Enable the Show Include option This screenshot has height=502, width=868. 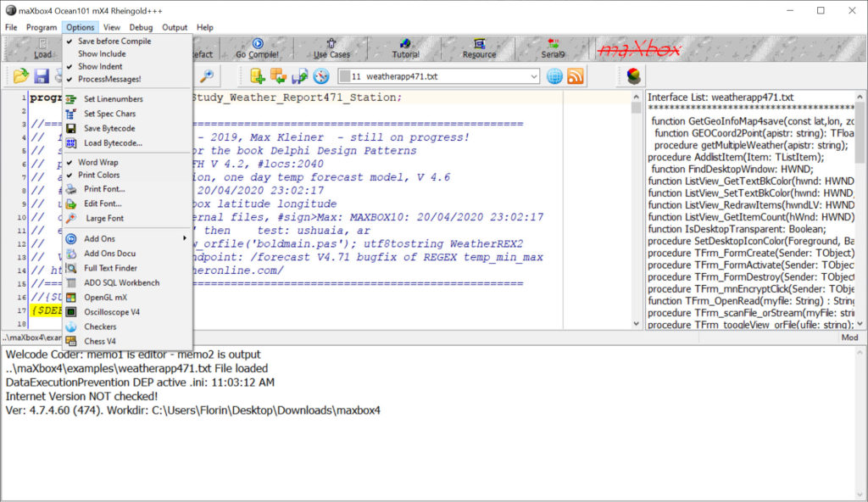(127, 53)
